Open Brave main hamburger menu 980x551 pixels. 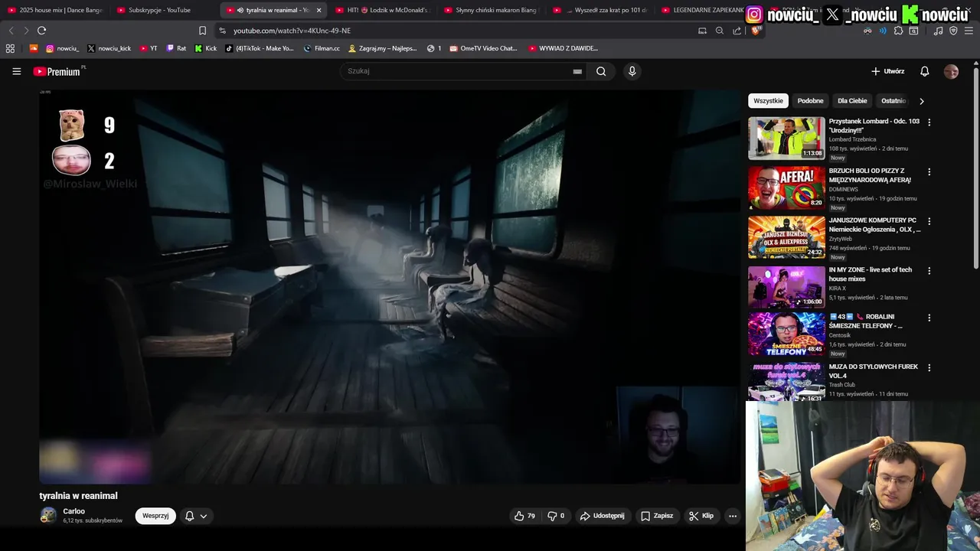pos(969,31)
